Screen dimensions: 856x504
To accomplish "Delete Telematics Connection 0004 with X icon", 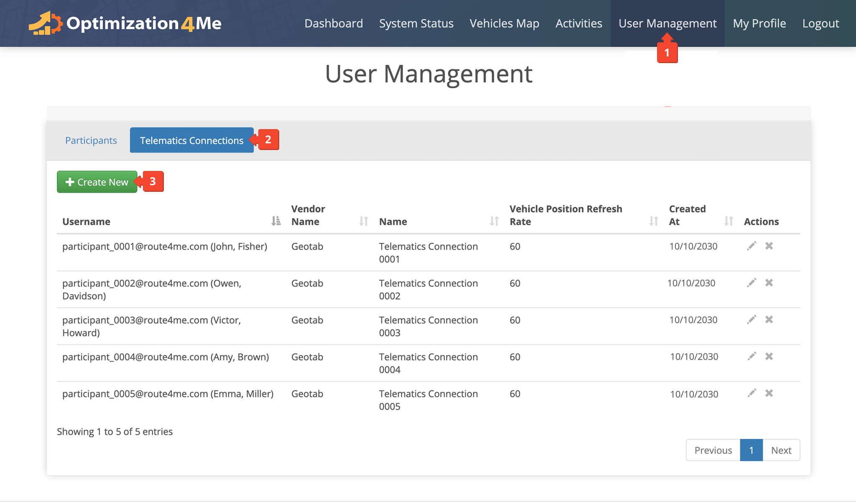I will coord(769,356).
